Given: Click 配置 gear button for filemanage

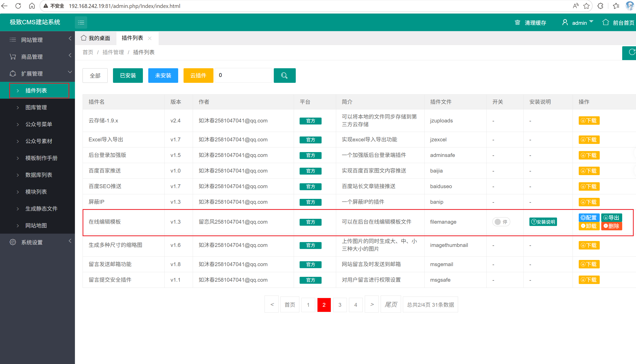Looking at the screenshot, I should click(589, 218).
